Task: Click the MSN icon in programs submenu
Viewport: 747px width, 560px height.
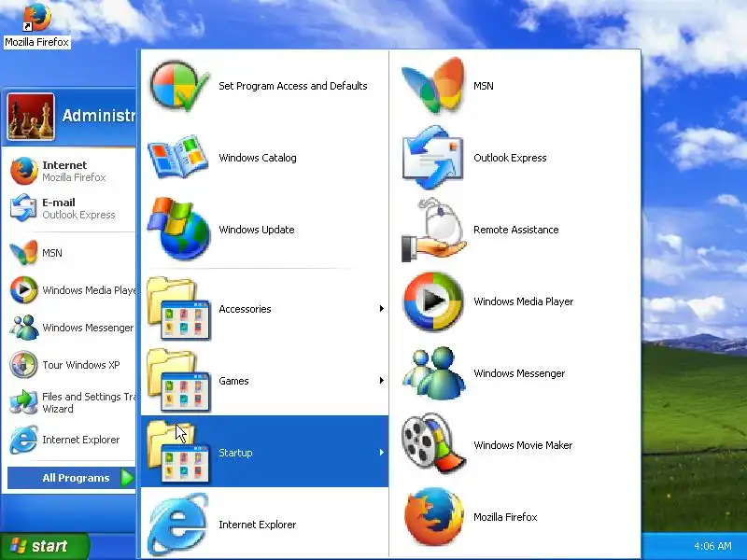Action: 433,86
